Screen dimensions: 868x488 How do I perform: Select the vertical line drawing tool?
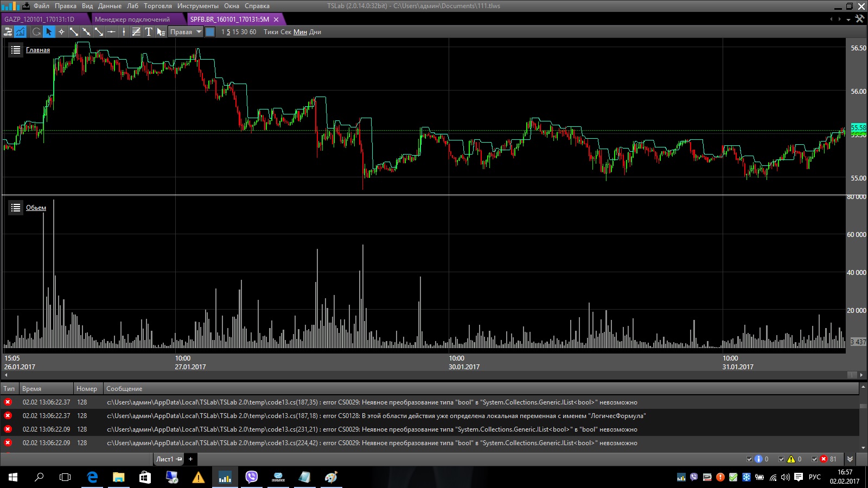click(124, 32)
